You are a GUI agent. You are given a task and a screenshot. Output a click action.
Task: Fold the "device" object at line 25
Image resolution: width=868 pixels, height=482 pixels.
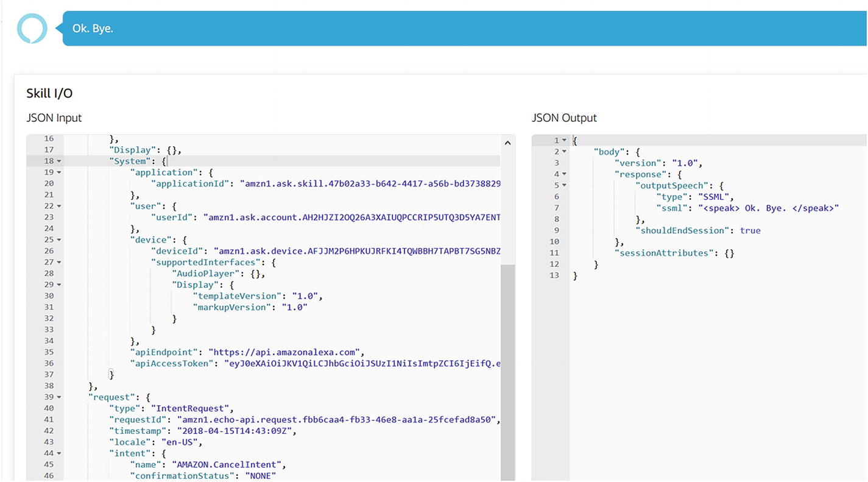click(x=59, y=240)
